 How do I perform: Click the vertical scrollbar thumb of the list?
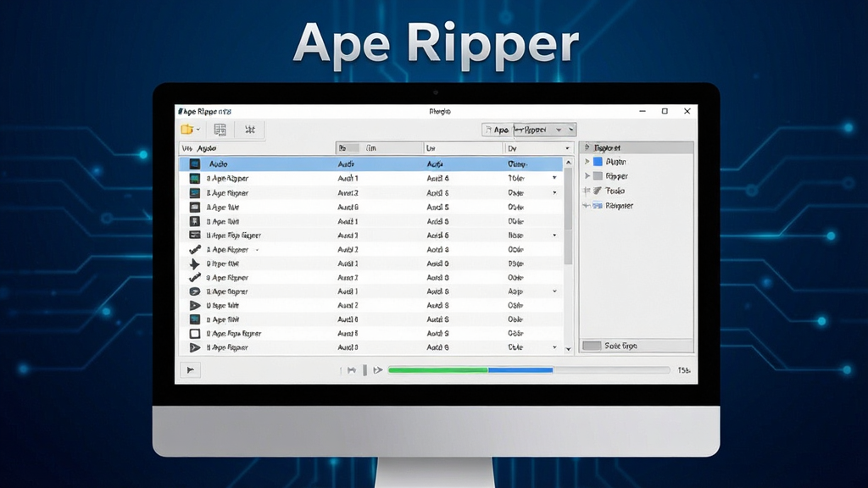tap(568, 216)
